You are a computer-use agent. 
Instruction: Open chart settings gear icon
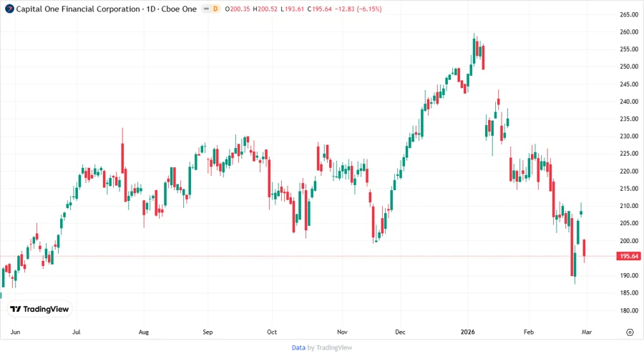(x=630, y=332)
